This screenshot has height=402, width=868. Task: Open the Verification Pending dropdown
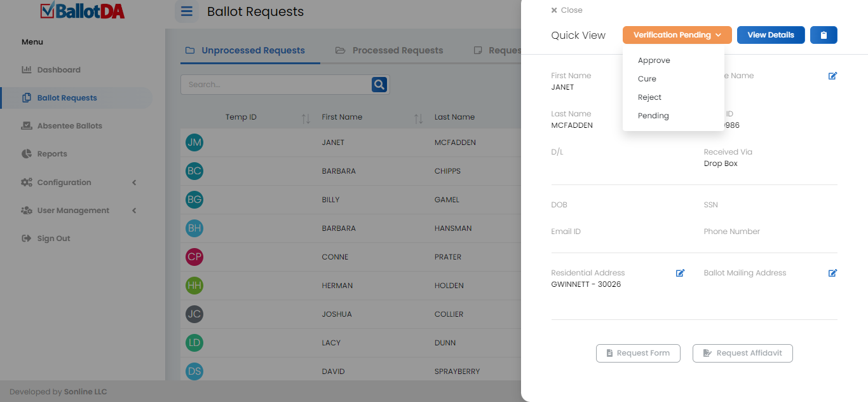click(677, 35)
